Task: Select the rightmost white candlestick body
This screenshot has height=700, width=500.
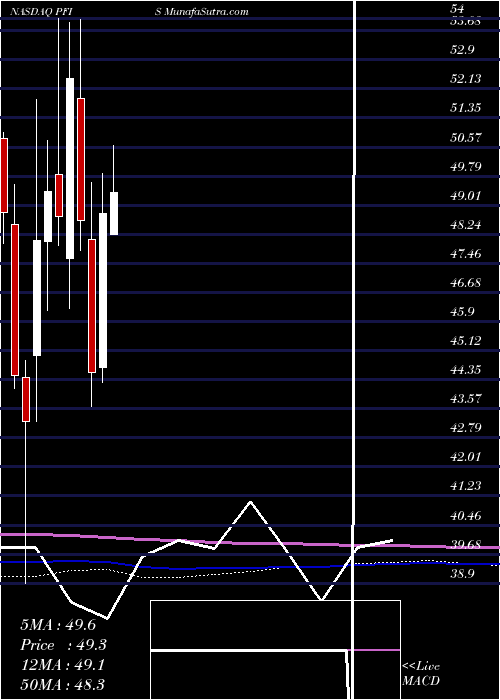Action: 114,213
